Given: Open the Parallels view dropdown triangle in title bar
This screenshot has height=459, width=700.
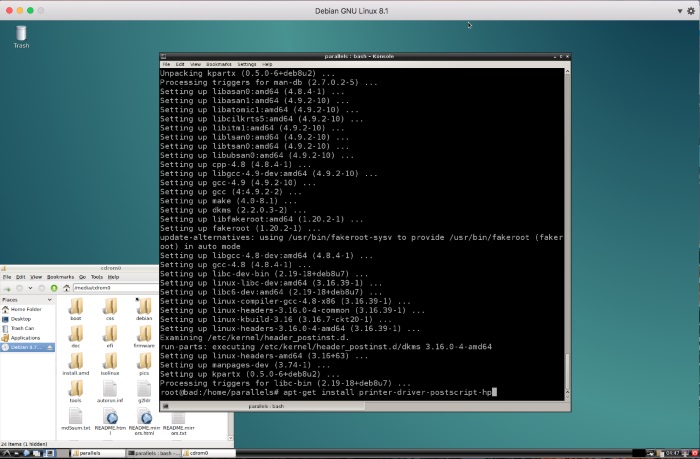Looking at the screenshot, I should 679,11.
